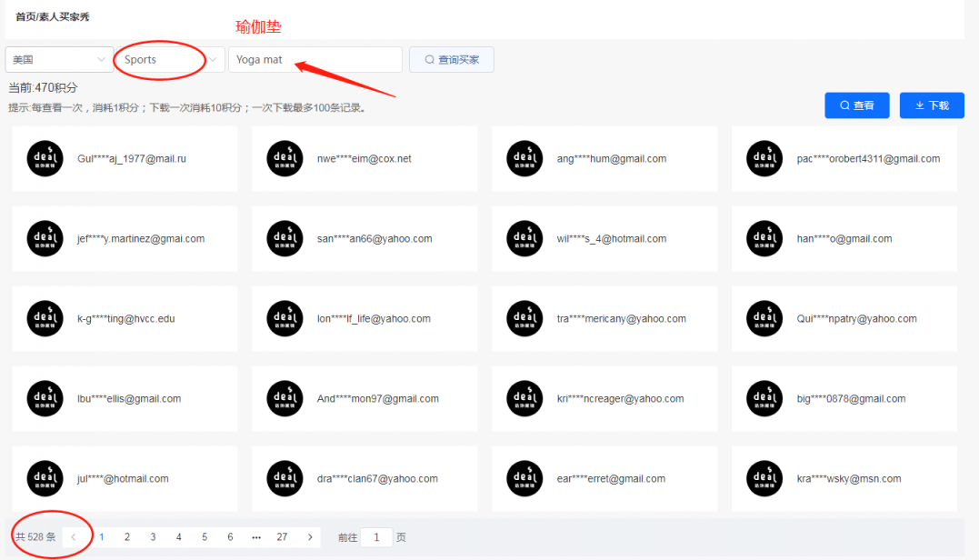The image size is (979, 560).
Task: Select email nwe****eim@cox.net
Action: 364,158
